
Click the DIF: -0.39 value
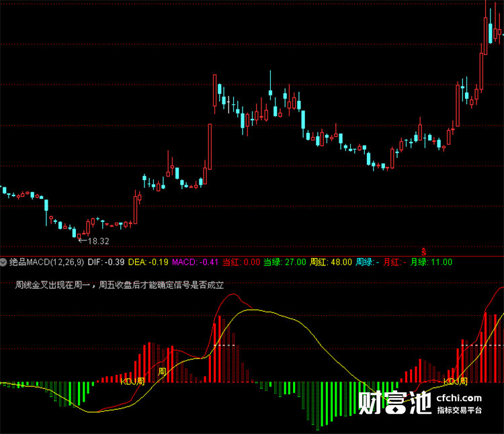pyautogui.click(x=106, y=262)
